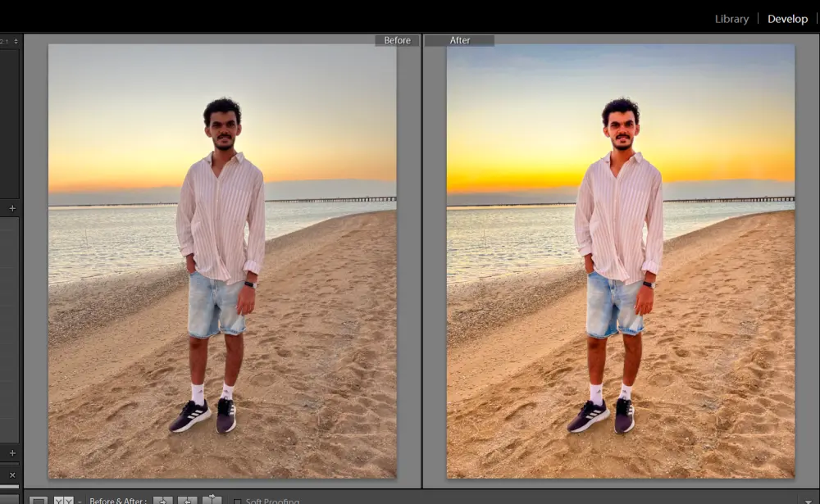
Task: Open the toolbar options arrow at right
Action: (809, 501)
